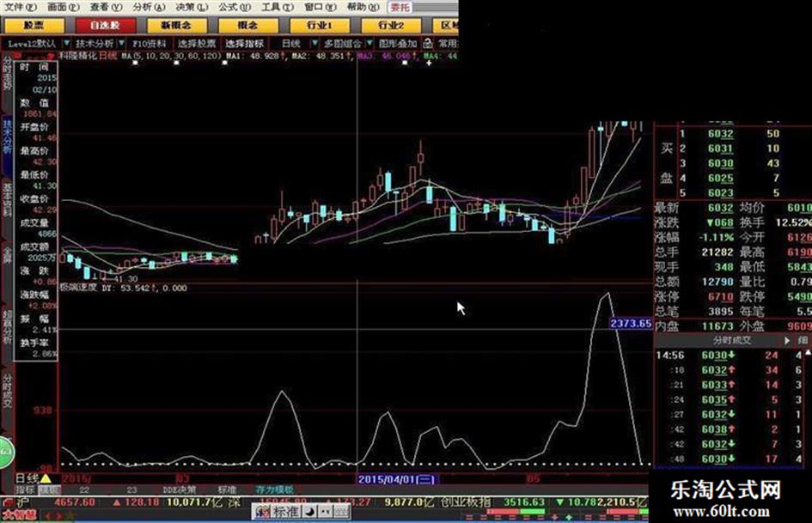Click the MA1 48.928 readout
Image resolution: width=812 pixels, height=523 pixels.
[x=255, y=56]
